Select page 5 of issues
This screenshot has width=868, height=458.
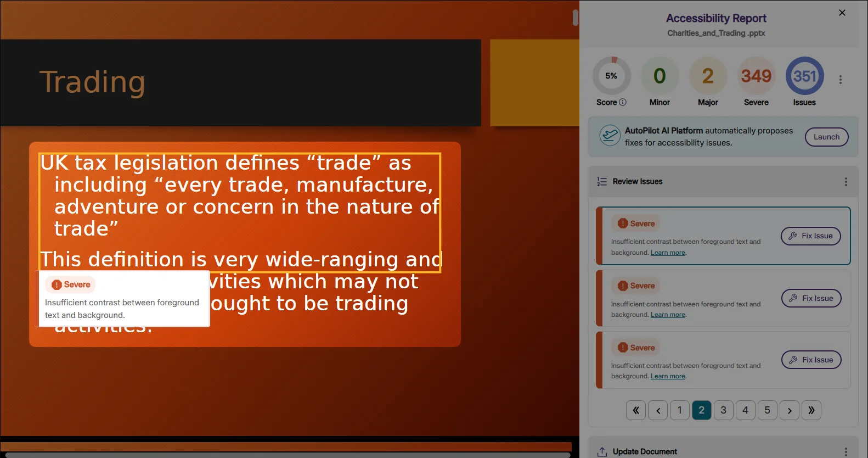tap(767, 410)
